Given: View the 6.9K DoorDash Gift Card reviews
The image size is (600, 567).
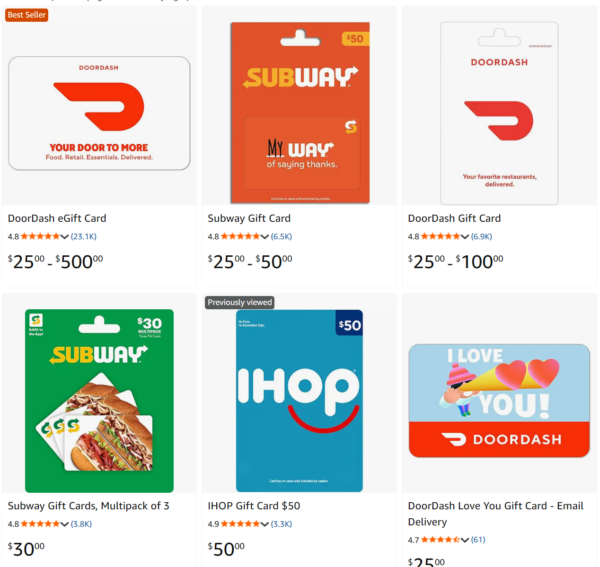Looking at the screenshot, I should pos(481,237).
